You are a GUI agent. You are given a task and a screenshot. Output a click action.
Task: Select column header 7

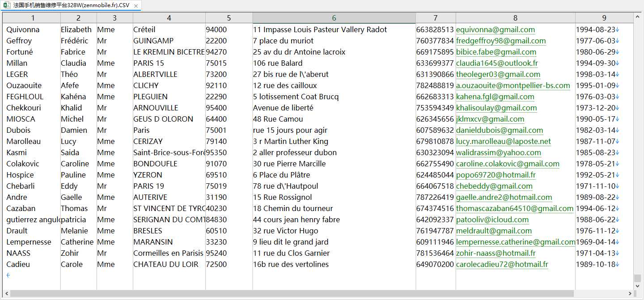pos(436,18)
